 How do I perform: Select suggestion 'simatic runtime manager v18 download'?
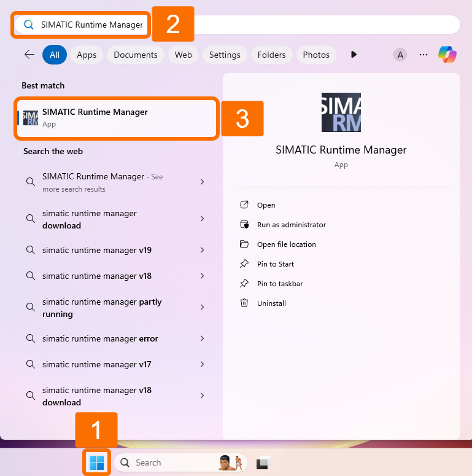tap(117, 396)
